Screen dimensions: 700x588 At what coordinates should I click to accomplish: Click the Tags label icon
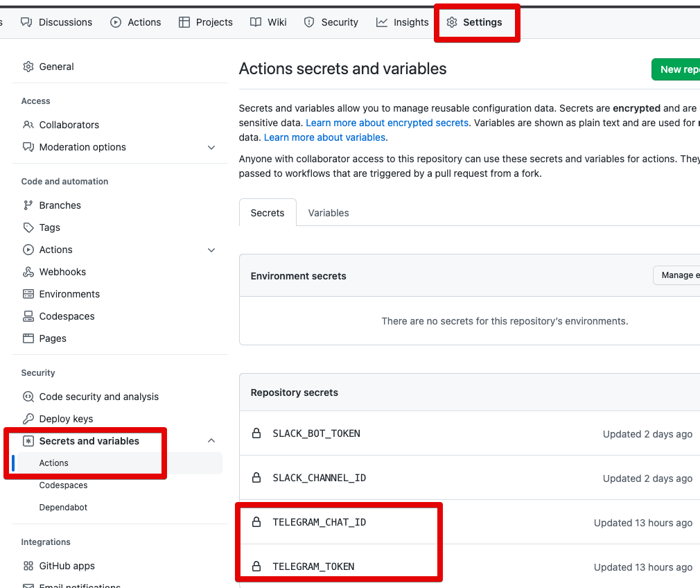coord(28,227)
